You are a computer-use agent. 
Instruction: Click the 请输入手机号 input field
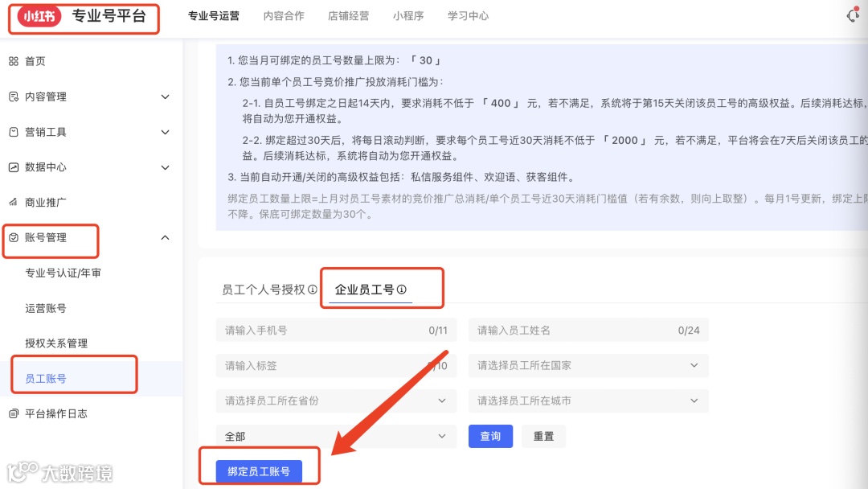[336, 330]
